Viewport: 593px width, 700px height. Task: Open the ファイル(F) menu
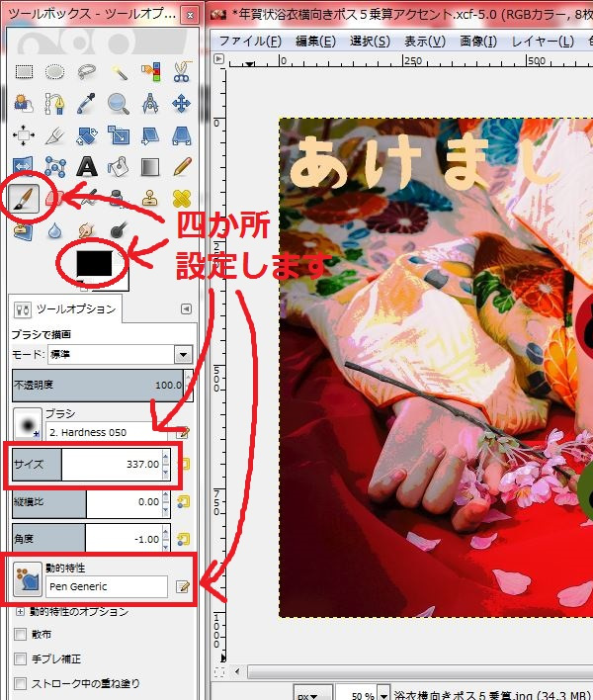(250, 42)
